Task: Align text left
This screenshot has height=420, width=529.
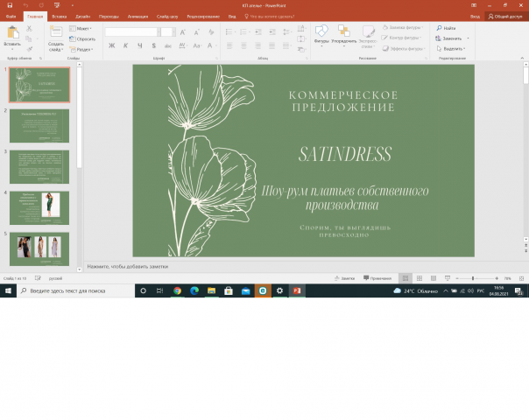Action: [229, 45]
